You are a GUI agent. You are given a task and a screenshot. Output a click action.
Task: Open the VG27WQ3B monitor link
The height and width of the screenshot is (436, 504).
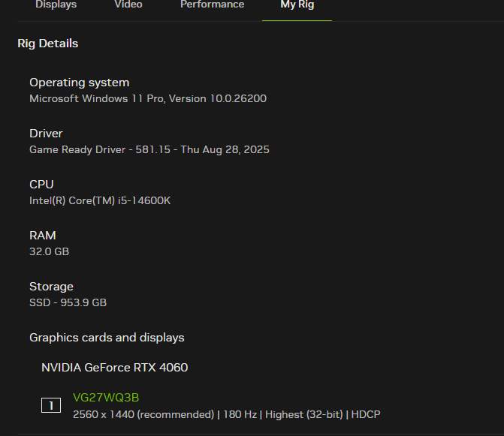(x=106, y=398)
